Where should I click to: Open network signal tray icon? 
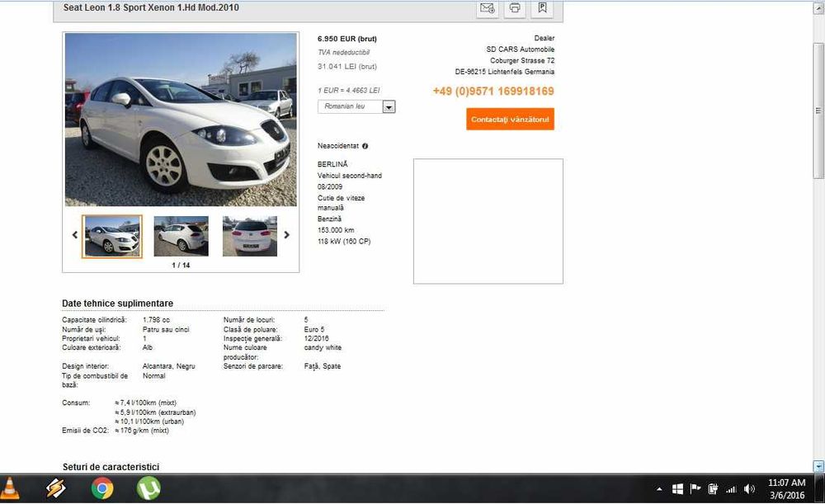click(731, 490)
